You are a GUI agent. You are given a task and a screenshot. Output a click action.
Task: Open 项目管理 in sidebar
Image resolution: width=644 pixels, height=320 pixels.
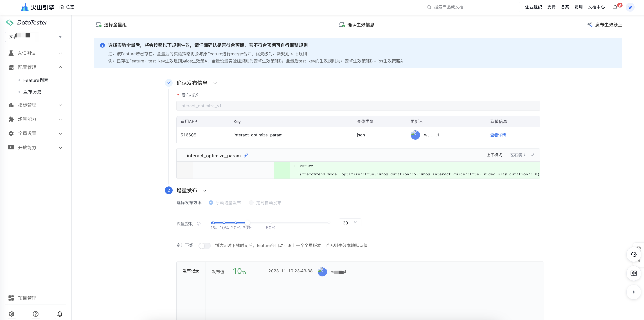[27, 298]
